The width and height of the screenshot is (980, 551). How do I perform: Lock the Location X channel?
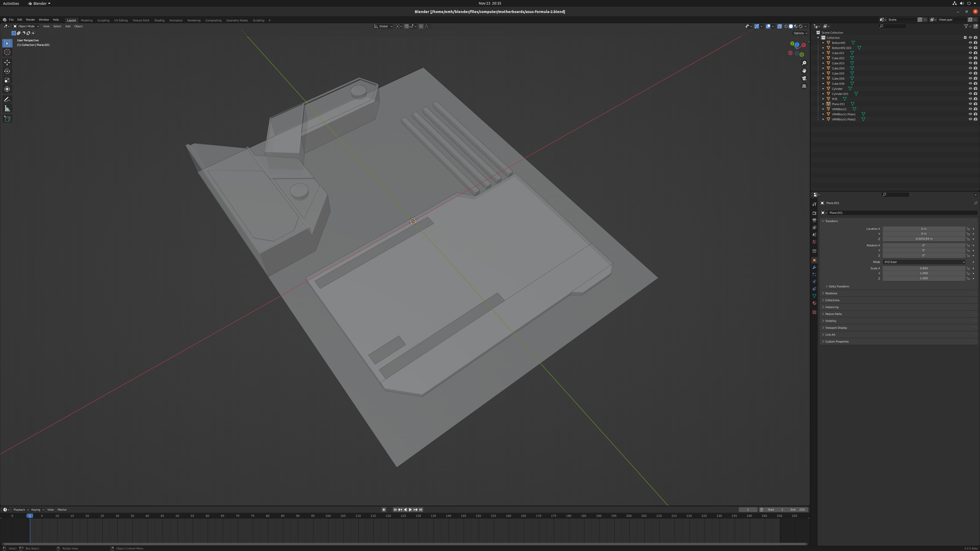[968, 229]
